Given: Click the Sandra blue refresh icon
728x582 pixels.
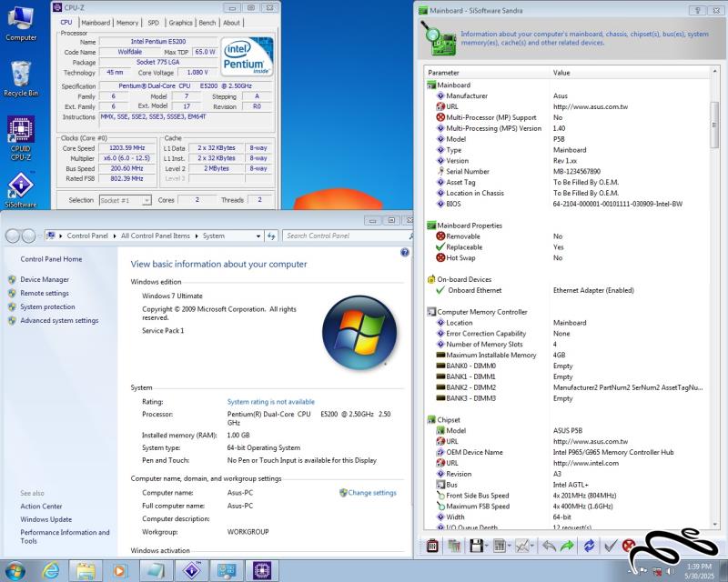Looking at the screenshot, I should point(589,546).
